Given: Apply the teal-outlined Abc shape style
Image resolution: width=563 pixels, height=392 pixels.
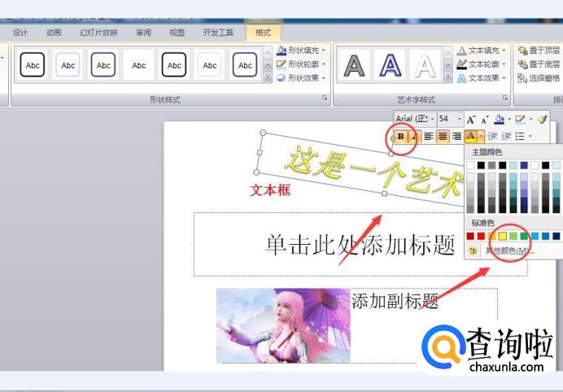Looking at the screenshot, I should [68, 65].
